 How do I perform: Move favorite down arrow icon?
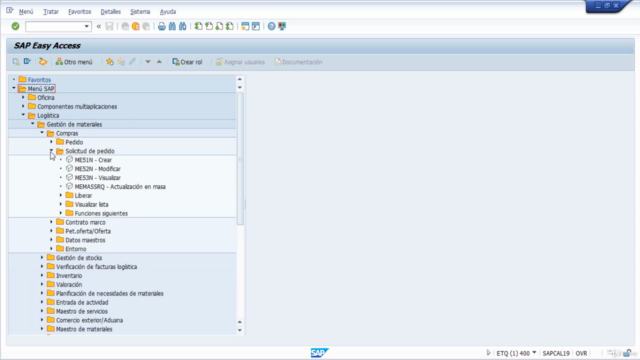148,62
